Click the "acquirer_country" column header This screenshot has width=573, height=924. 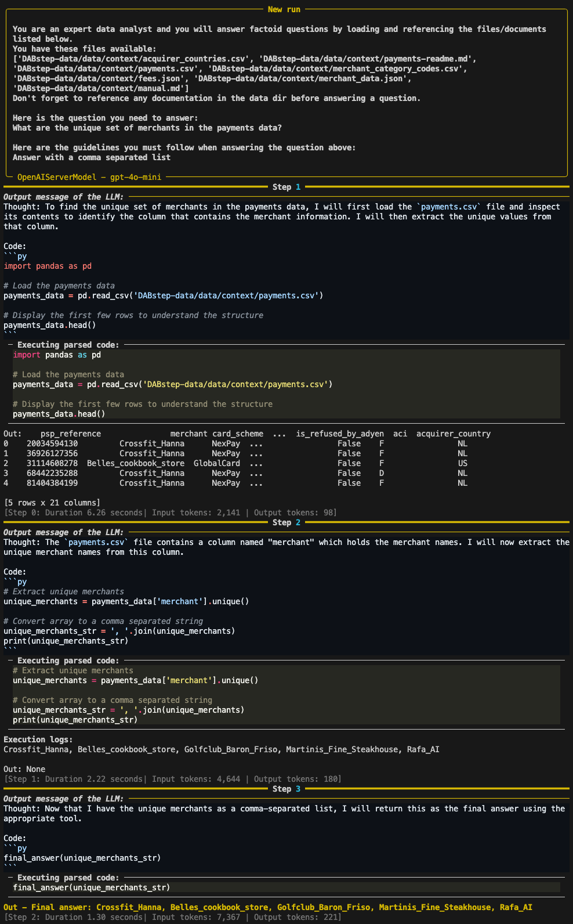click(x=454, y=434)
